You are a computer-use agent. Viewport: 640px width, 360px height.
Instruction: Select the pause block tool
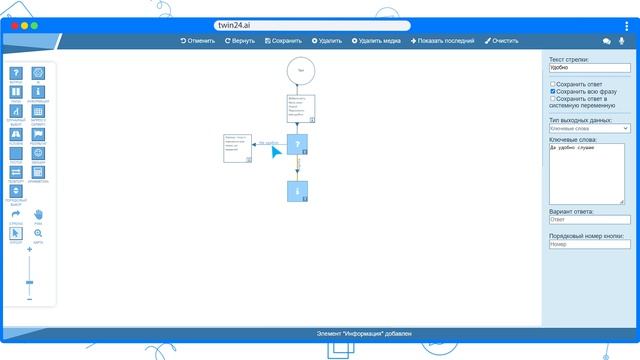16,92
